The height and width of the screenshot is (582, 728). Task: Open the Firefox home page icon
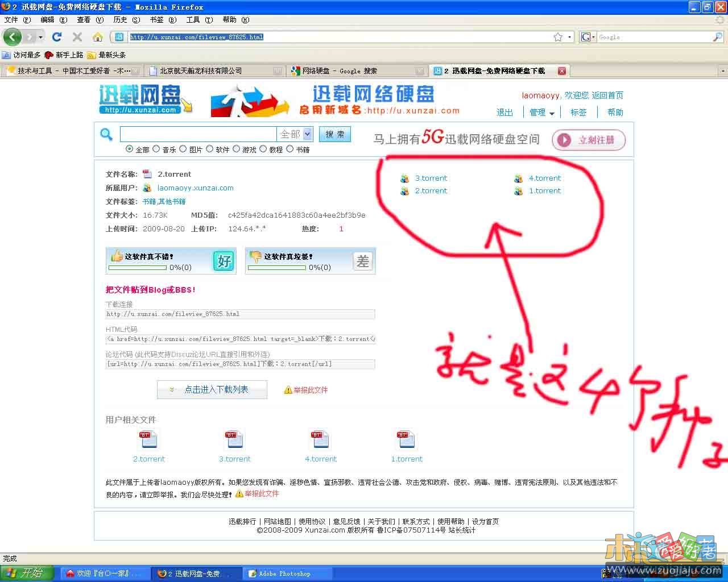98,37
